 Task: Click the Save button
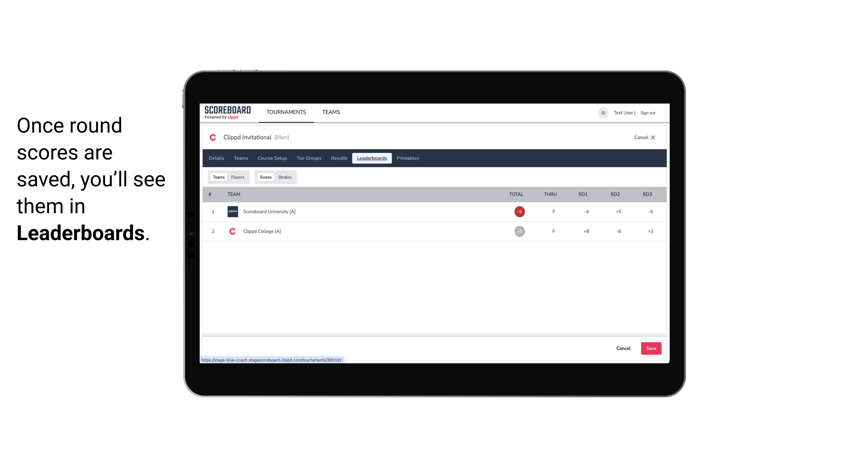point(650,348)
